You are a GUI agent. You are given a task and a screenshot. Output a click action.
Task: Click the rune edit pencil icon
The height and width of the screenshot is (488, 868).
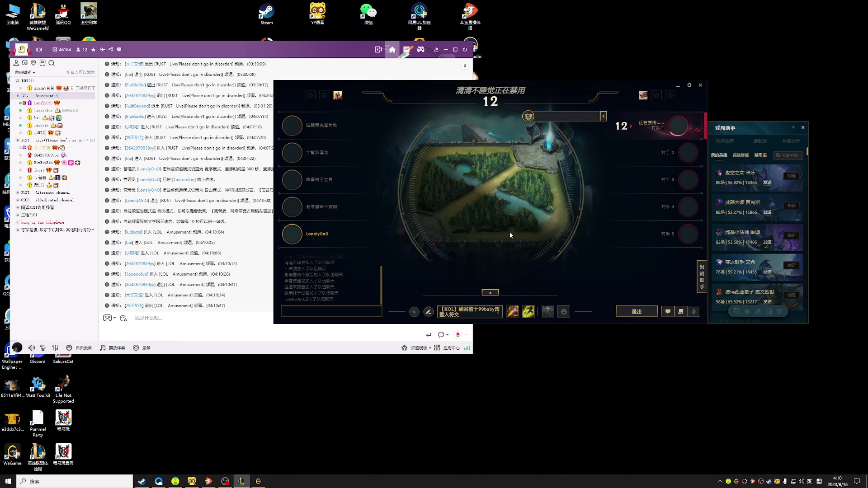[429, 312]
